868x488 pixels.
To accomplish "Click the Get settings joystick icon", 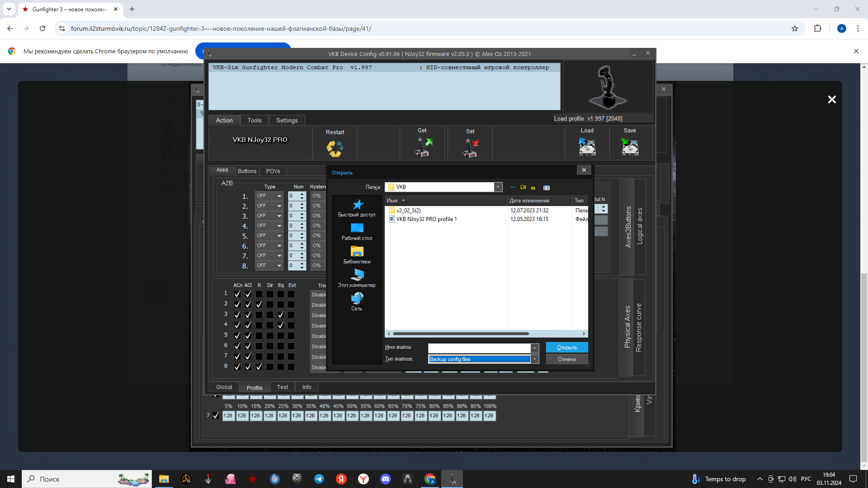I will [x=423, y=147].
